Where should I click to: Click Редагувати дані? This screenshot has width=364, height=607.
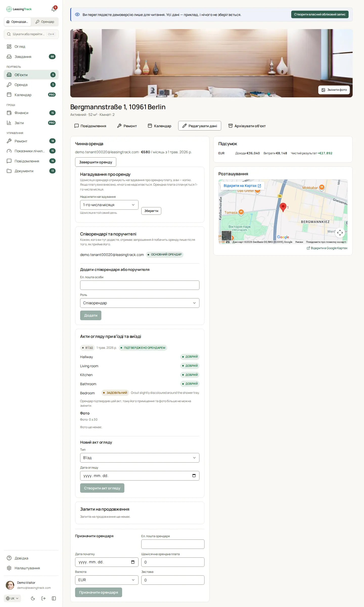pos(200,126)
